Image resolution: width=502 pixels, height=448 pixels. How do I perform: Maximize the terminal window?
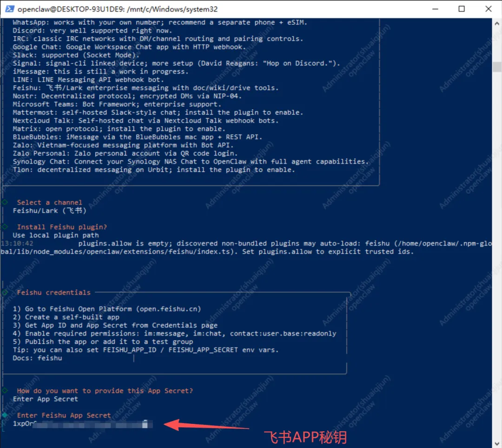462,9
